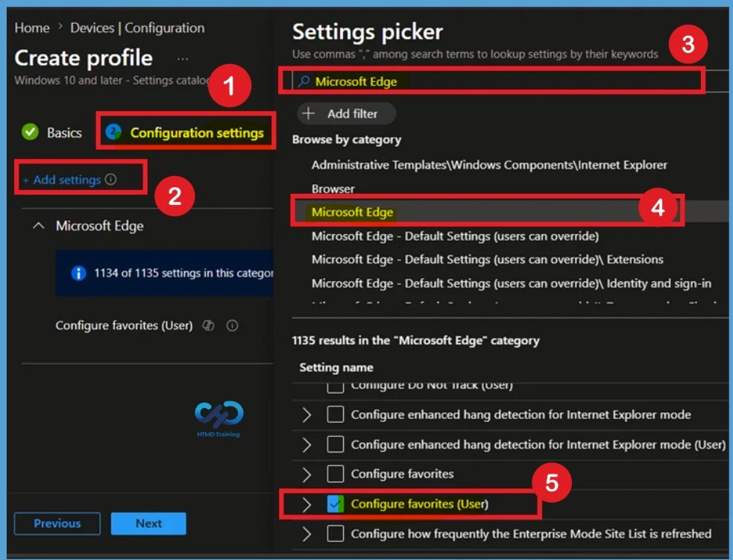
Task: Go to Home breadcrumb
Action: click(32, 28)
